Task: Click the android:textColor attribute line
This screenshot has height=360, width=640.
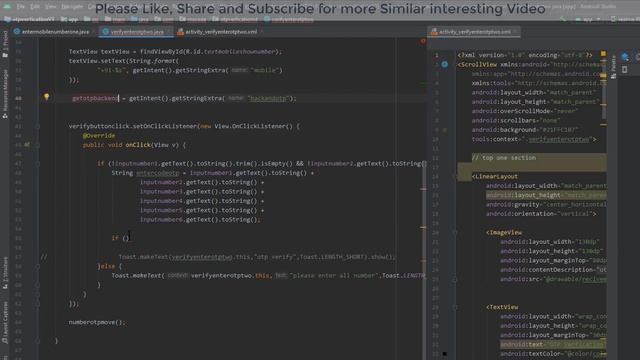Action: click(553, 353)
